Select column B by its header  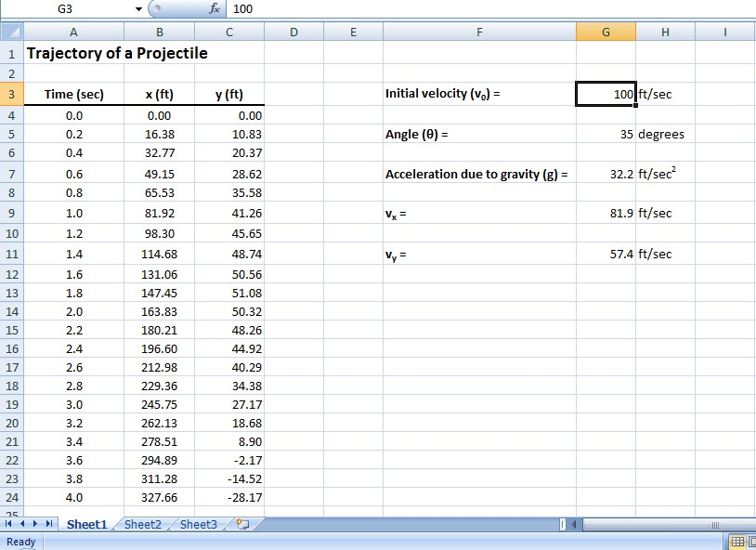[159, 31]
